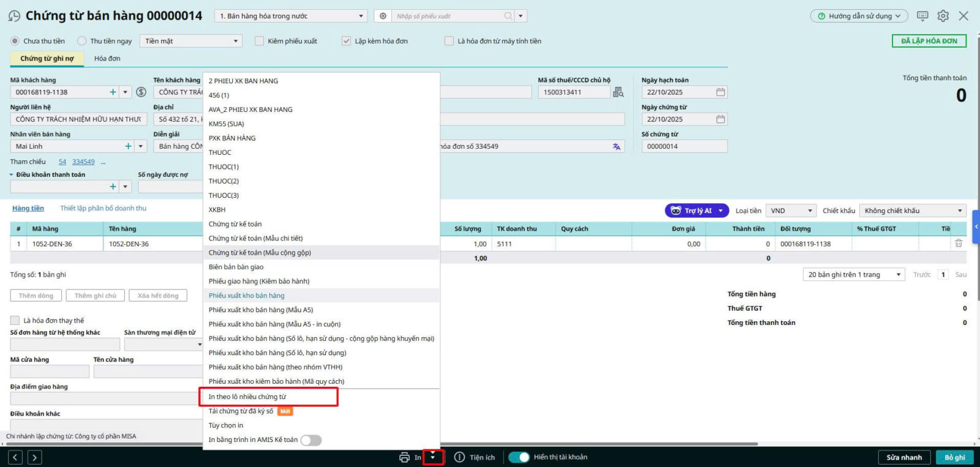Open the settings gear icon at top right

coord(943,16)
